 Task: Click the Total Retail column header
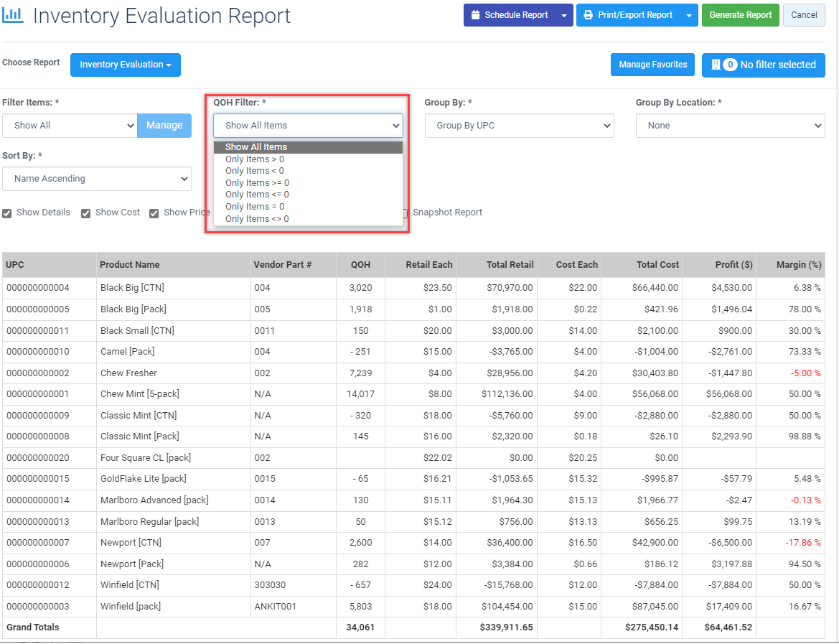tap(497, 265)
